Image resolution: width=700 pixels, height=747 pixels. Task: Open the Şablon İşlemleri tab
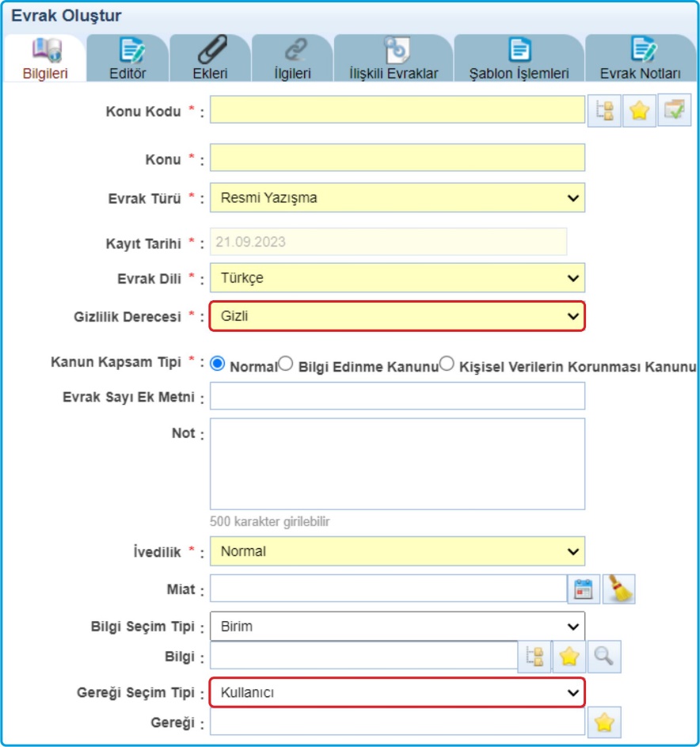tap(519, 58)
